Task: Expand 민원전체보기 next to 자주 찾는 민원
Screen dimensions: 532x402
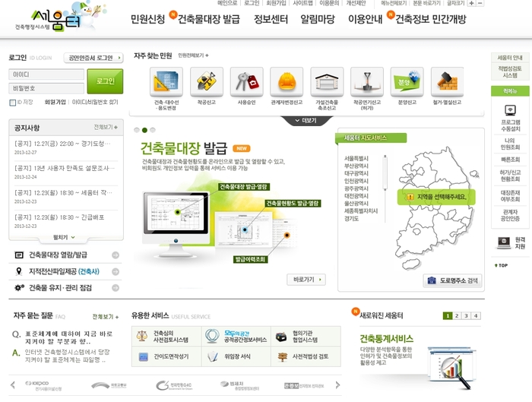Action: click(193, 55)
